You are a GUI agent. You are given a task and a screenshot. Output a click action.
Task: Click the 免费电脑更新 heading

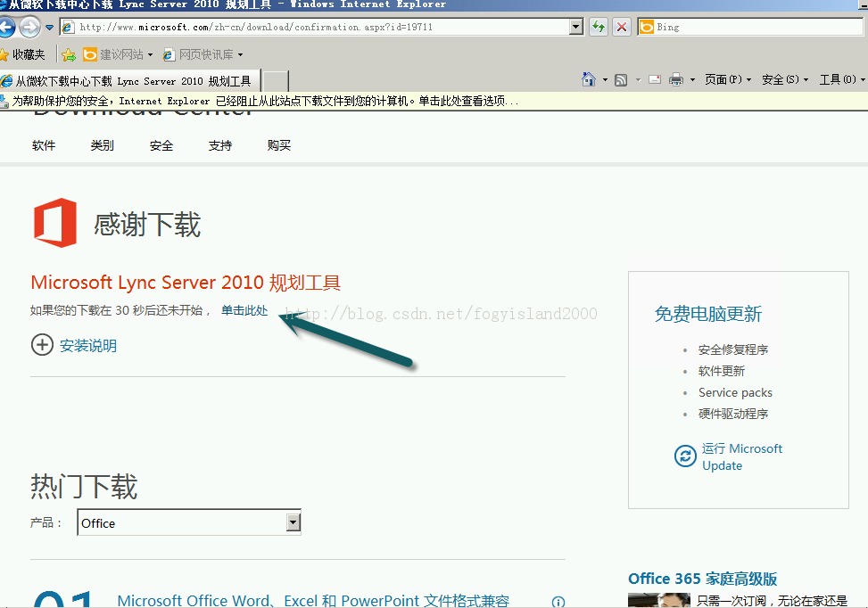tap(708, 314)
